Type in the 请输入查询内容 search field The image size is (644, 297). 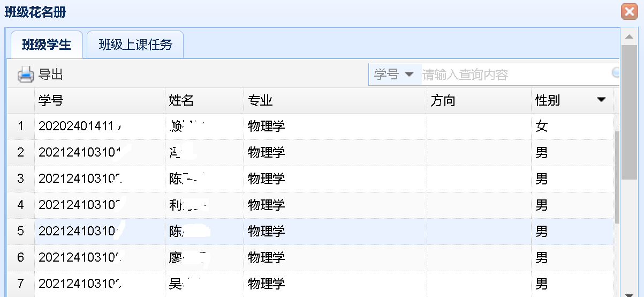[x=514, y=75]
